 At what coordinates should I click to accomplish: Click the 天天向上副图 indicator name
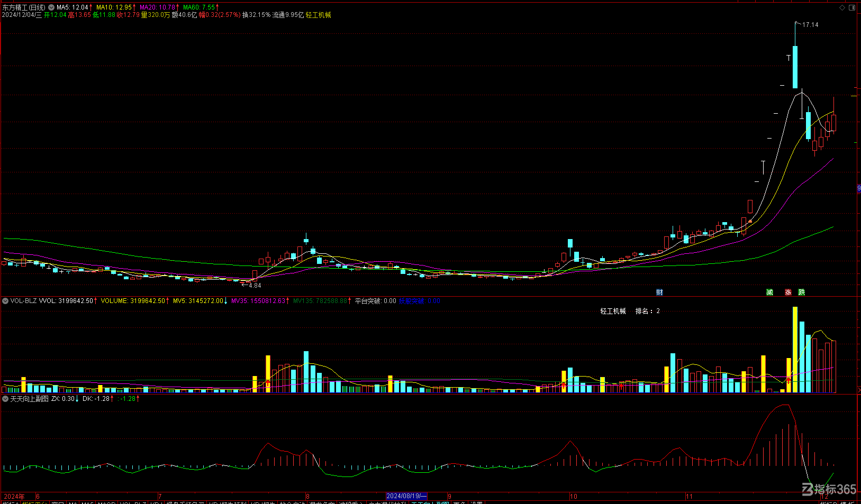point(29,399)
